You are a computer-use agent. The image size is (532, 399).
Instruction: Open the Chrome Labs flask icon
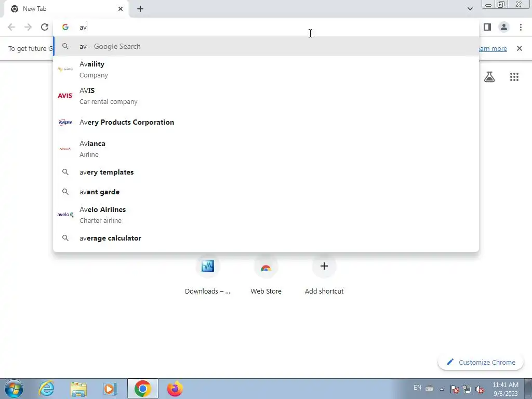pos(489,77)
